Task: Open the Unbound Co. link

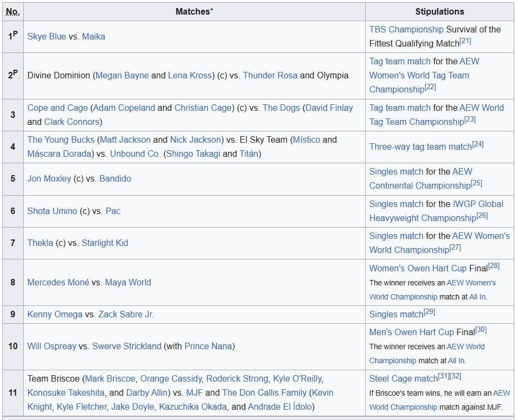Action: (135, 154)
